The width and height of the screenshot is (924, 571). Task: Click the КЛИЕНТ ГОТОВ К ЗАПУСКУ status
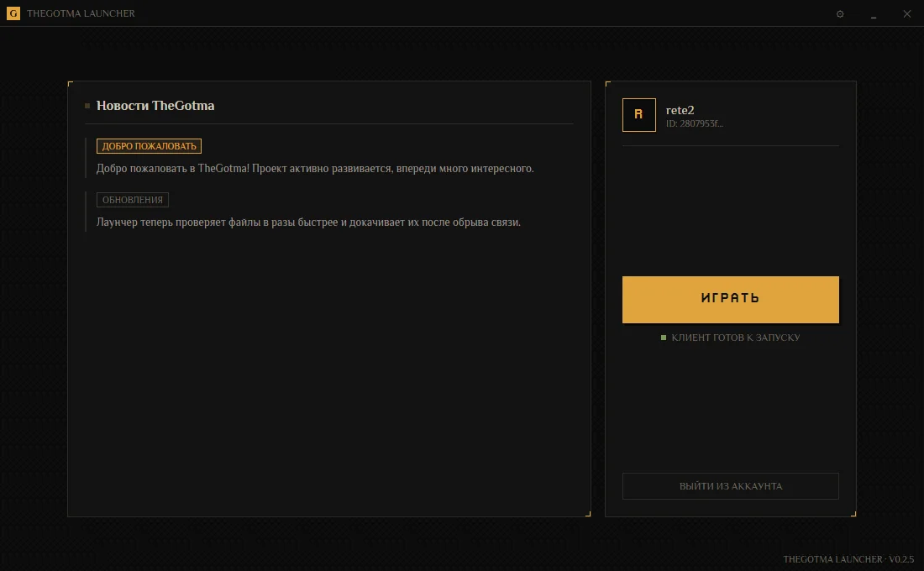pyautogui.click(x=736, y=338)
